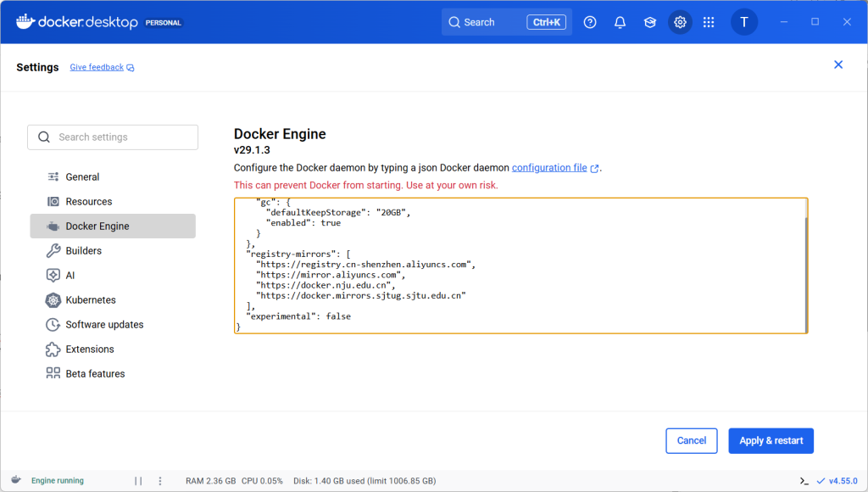
Task: Go to General settings
Action: coord(82,177)
